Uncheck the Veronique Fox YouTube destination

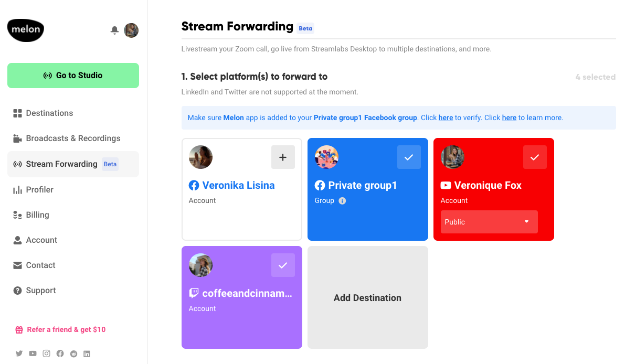[x=535, y=157]
